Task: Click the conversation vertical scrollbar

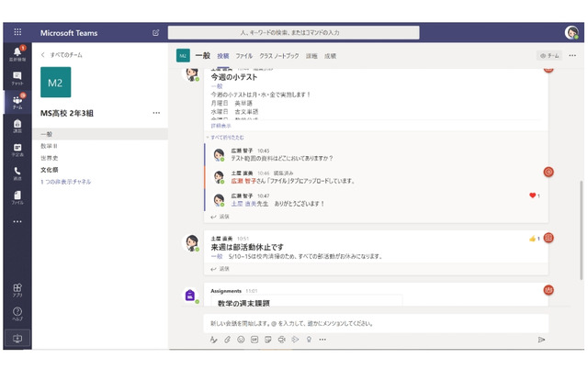Action: [582, 230]
